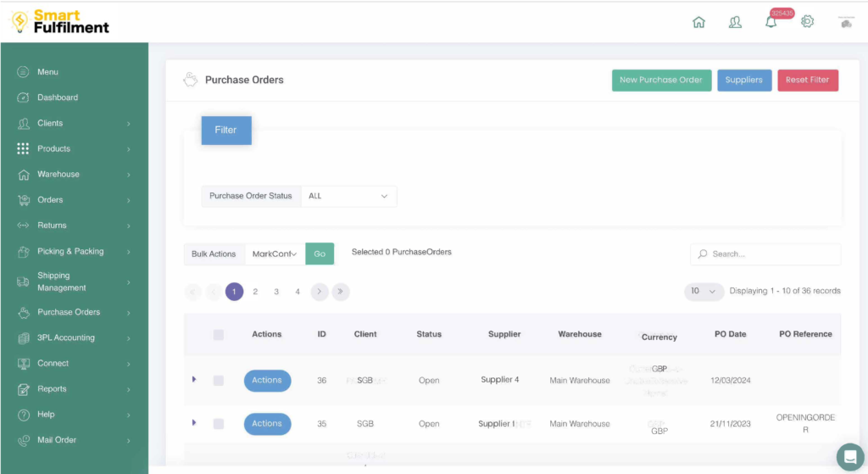Open the Bulk Actions dropdown

275,254
